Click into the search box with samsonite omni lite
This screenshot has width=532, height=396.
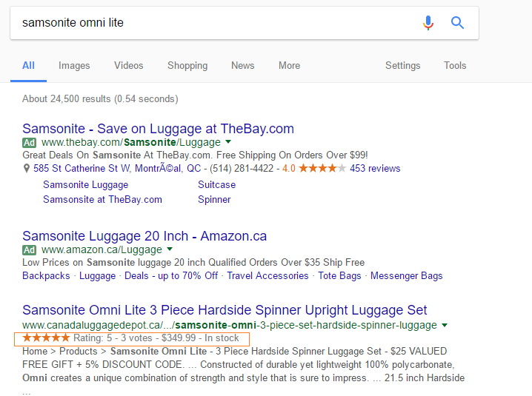coord(215,23)
